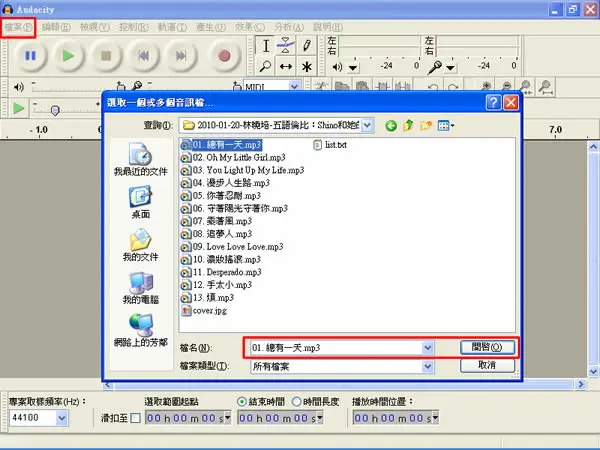This screenshot has height=450, width=600.
Task: Expand the 查詢 folder location dropdown
Action: [x=367, y=125]
